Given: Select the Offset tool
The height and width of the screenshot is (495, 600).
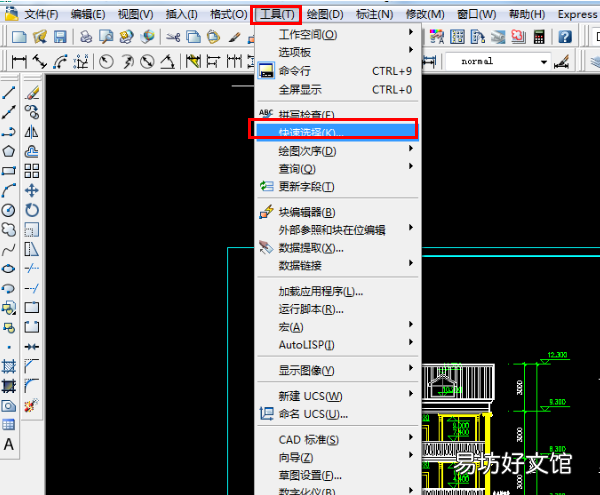Looking at the screenshot, I should point(32,151).
